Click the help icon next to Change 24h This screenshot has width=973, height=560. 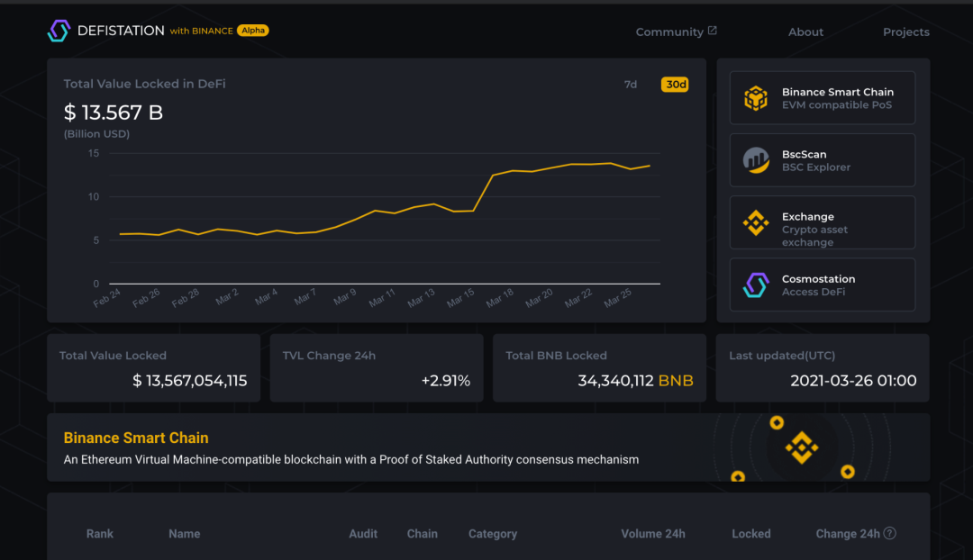point(889,533)
